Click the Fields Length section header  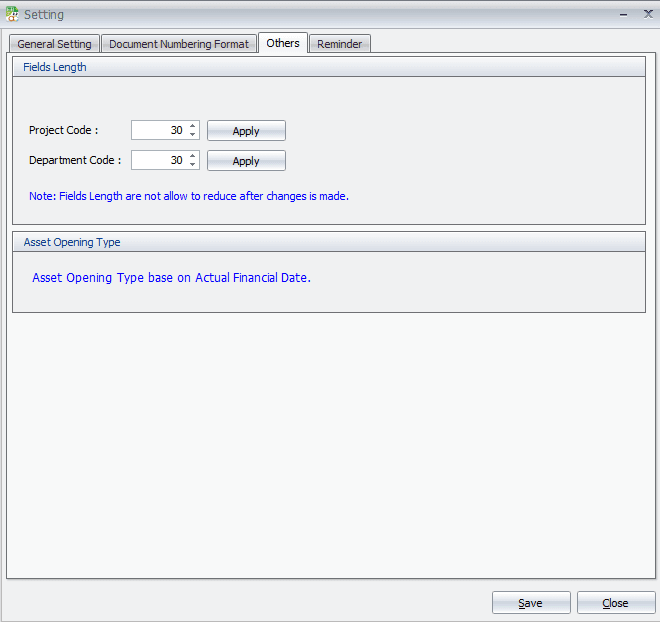click(329, 67)
